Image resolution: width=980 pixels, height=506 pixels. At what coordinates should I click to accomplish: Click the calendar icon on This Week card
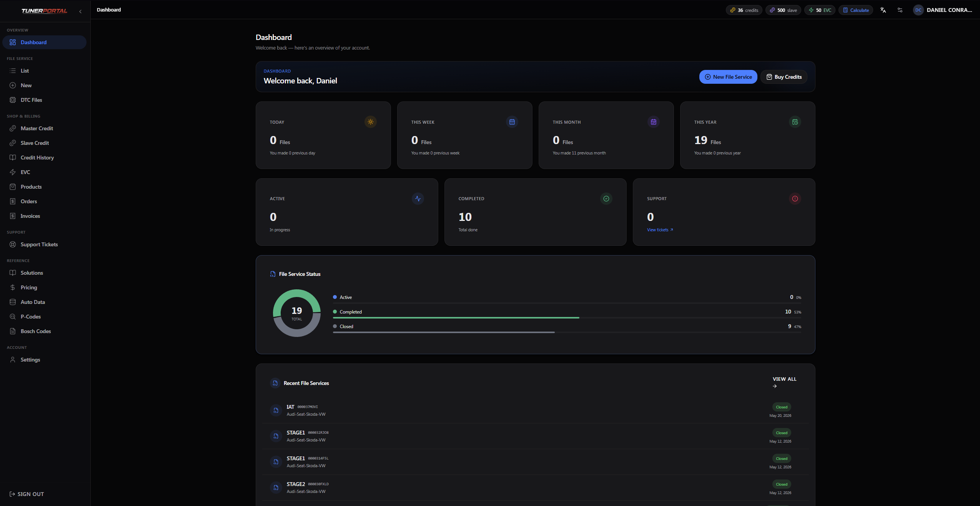pyautogui.click(x=512, y=122)
